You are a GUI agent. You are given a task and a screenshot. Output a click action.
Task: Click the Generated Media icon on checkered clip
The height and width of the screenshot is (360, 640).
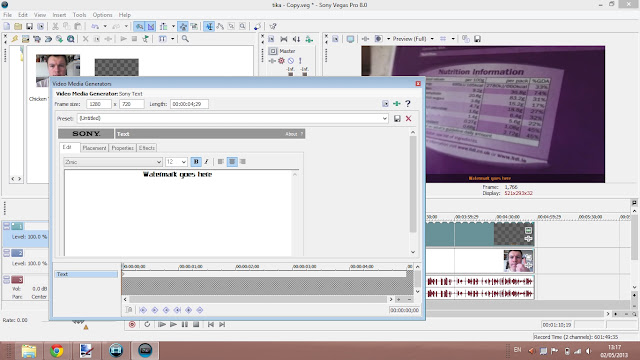(528, 230)
